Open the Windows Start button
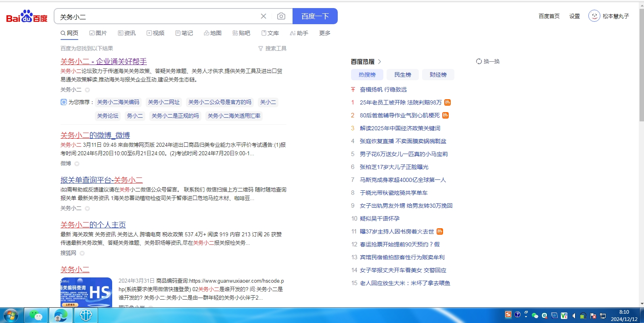This screenshot has width=644, height=323. [11, 315]
